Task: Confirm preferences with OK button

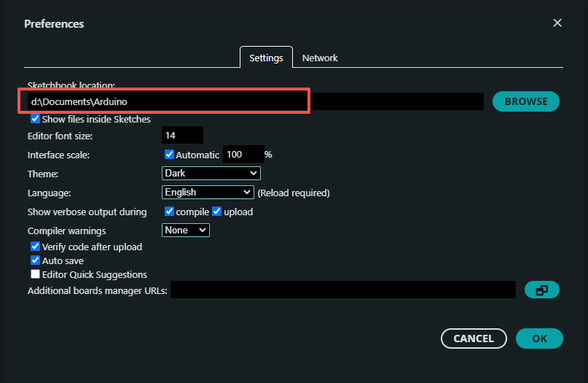Action: pyautogui.click(x=539, y=338)
